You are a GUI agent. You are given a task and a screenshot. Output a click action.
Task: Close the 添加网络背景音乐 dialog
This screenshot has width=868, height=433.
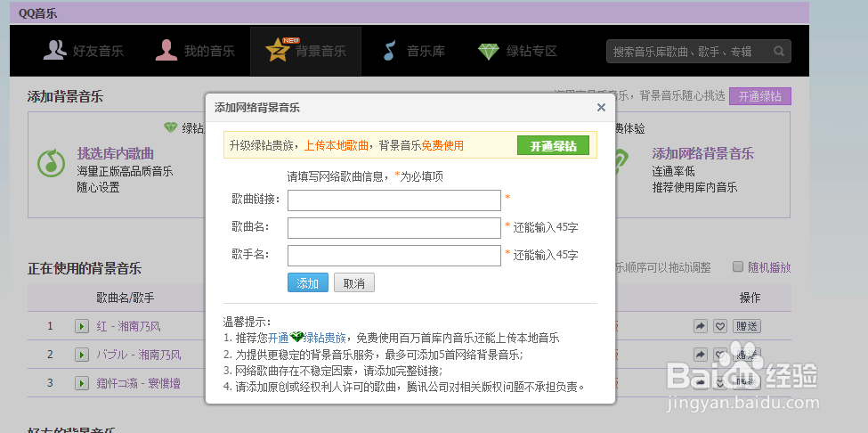[601, 108]
